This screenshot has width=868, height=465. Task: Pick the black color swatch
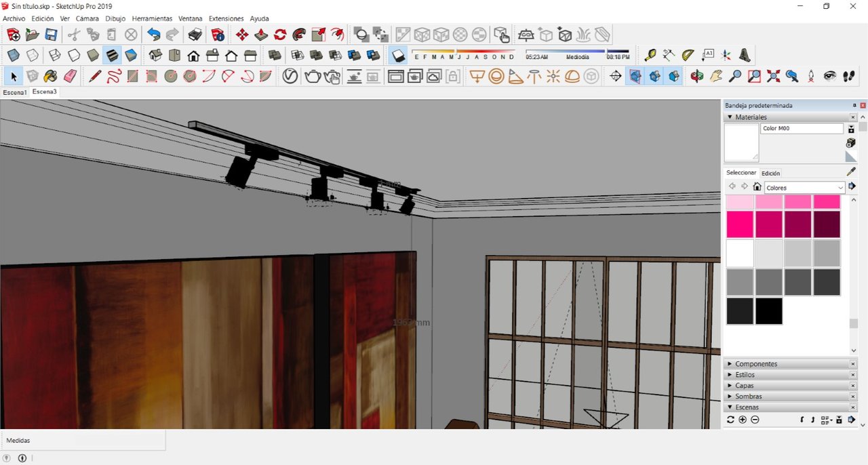768,311
